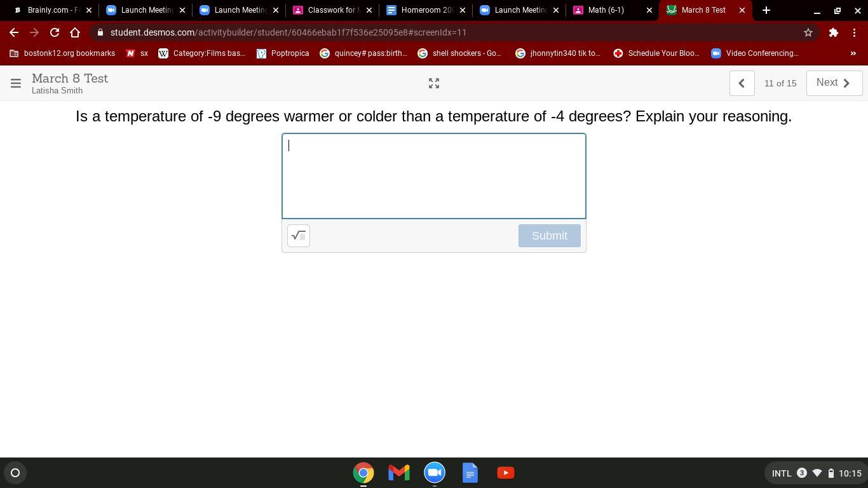
Task: Click the Next screen button
Action: tap(834, 83)
